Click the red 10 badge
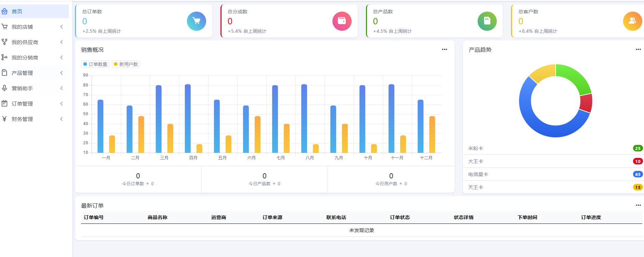Screen dimensions: 644x257 (638, 161)
